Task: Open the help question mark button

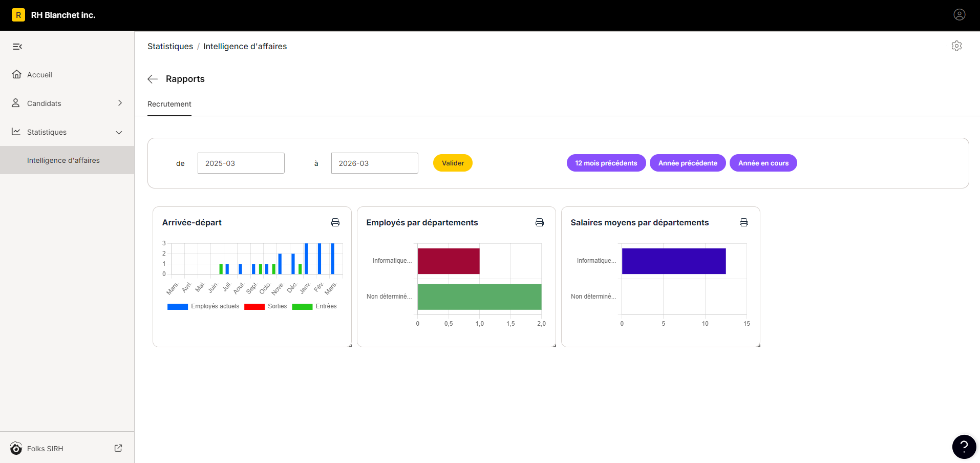Action: 964,447
